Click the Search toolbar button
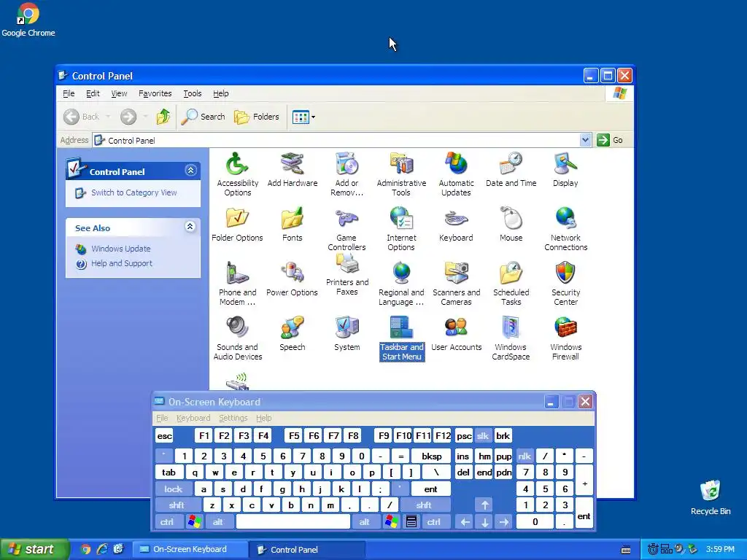This screenshot has width=747, height=560. (204, 117)
